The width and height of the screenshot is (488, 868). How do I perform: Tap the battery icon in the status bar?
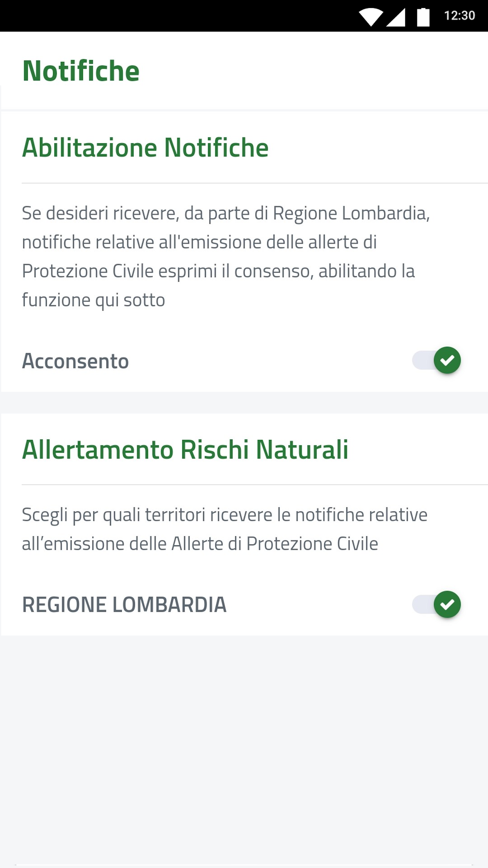click(x=423, y=17)
